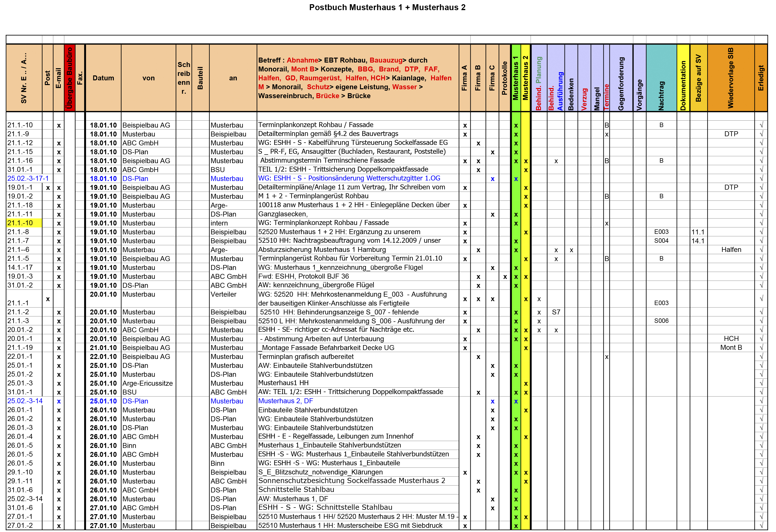Select the 'Firma C' column header

coord(492,78)
